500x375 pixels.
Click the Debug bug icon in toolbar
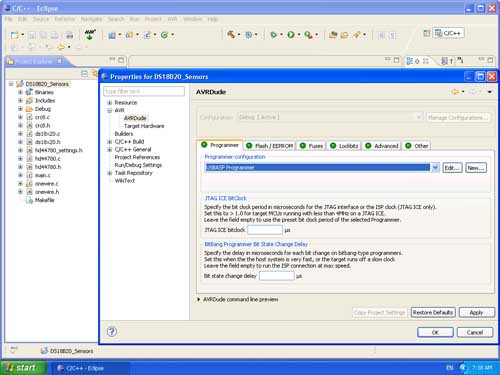click(273, 35)
